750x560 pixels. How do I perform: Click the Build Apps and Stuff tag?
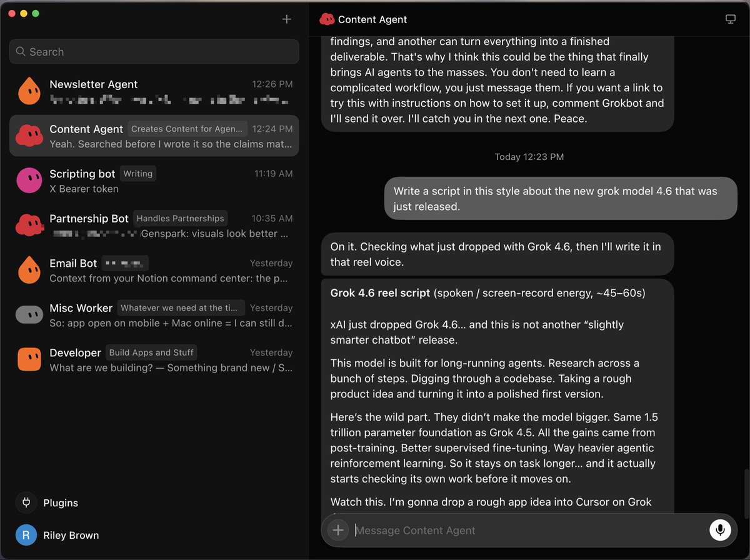click(151, 352)
